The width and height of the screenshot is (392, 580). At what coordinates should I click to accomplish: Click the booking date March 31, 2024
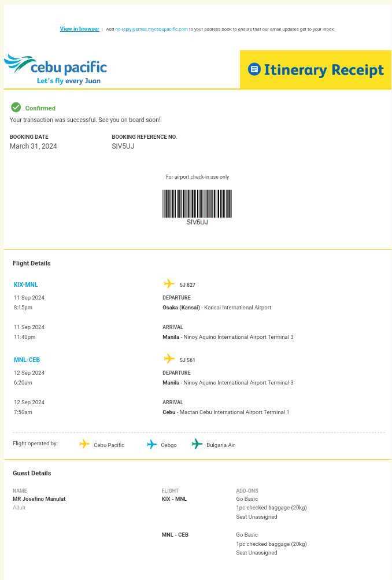pos(34,146)
